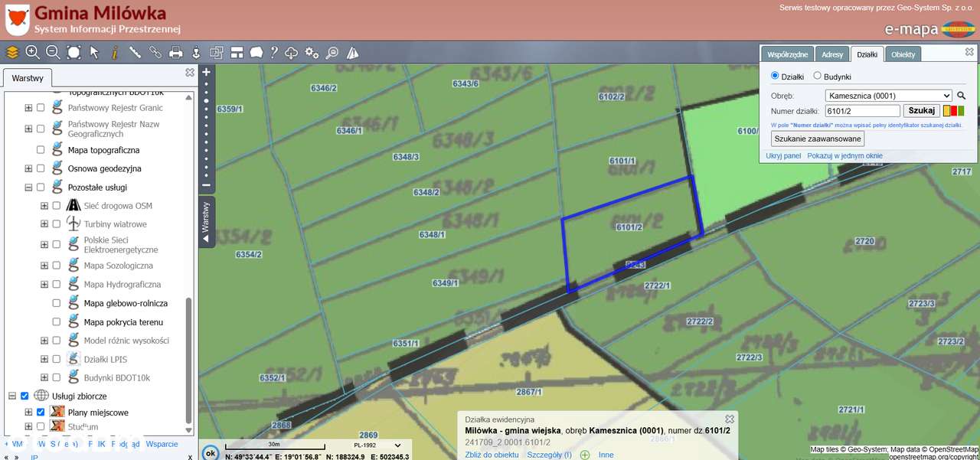The image size is (980, 460).
Task: Click the green plus icon in parcel info
Action: click(585, 455)
